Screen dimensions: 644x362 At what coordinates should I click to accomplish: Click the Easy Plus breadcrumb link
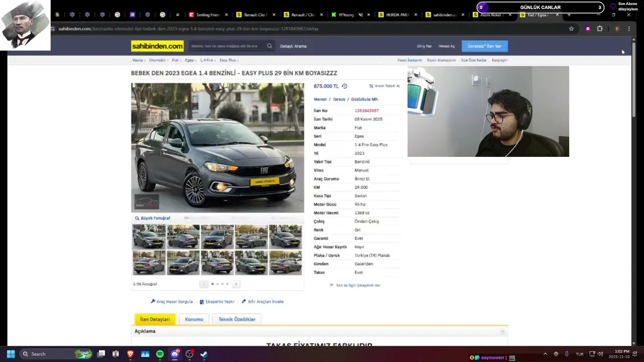point(227,60)
